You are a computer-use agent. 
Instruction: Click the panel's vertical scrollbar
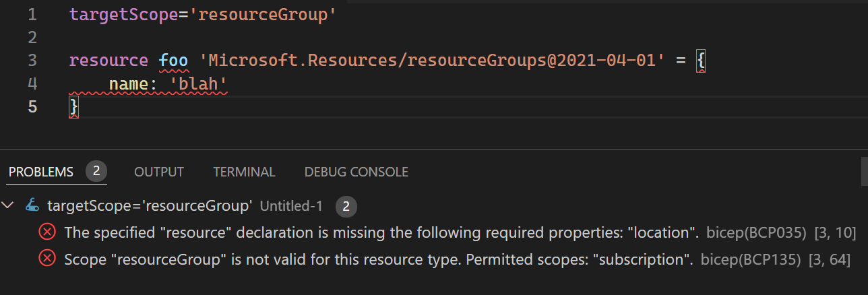pos(865,172)
